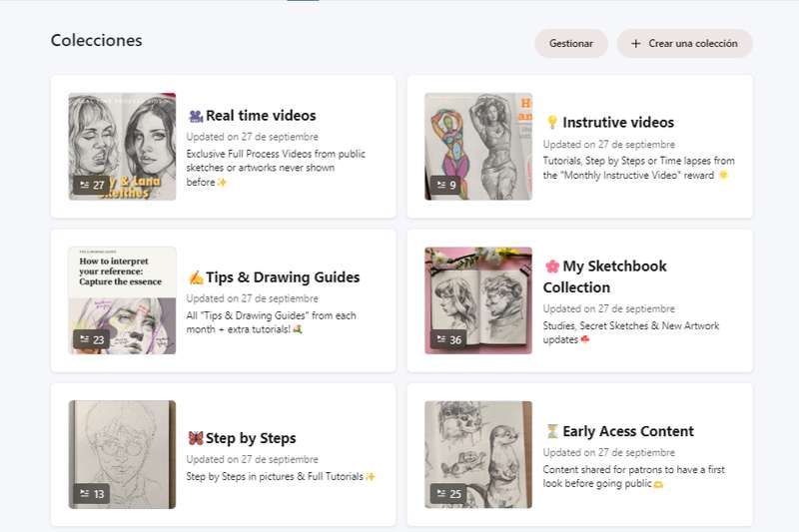799x532 pixels.
Task: Click the 9 posts count badge
Action: click(x=445, y=185)
